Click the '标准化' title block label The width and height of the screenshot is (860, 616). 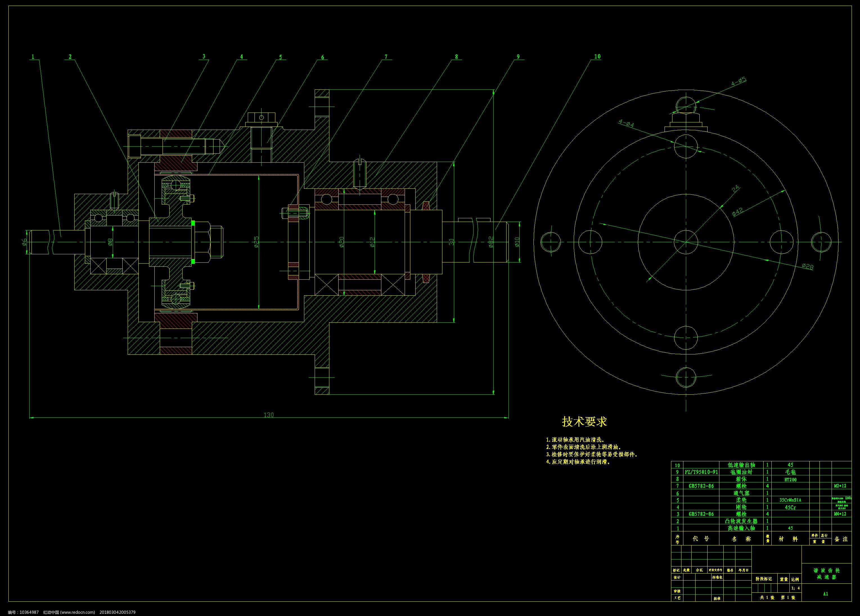(717, 577)
